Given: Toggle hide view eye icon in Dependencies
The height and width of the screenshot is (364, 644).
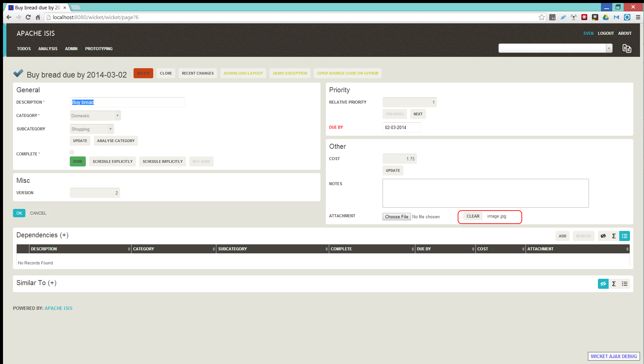Looking at the screenshot, I should click(x=603, y=236).
